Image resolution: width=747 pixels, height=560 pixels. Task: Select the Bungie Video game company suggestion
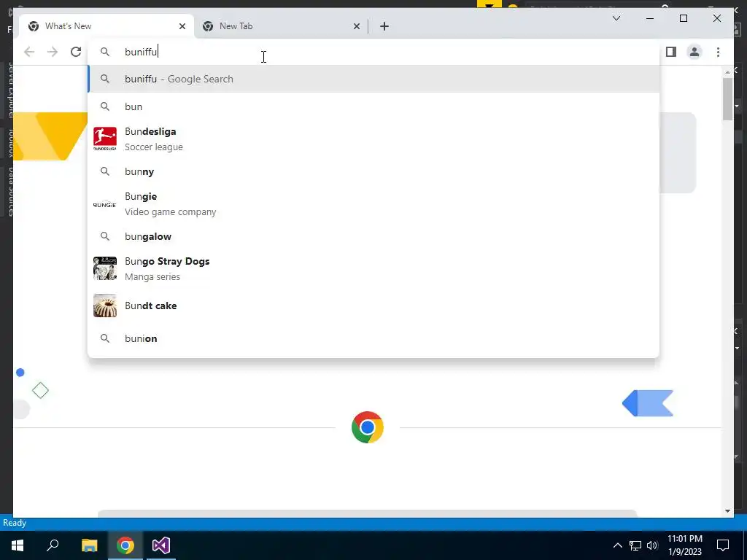[373, 204]
